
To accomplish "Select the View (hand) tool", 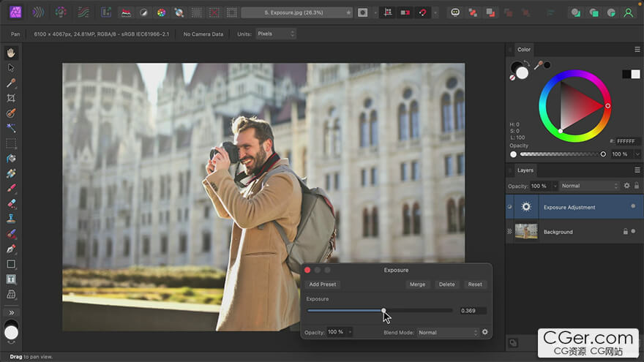I will point(11,53).
